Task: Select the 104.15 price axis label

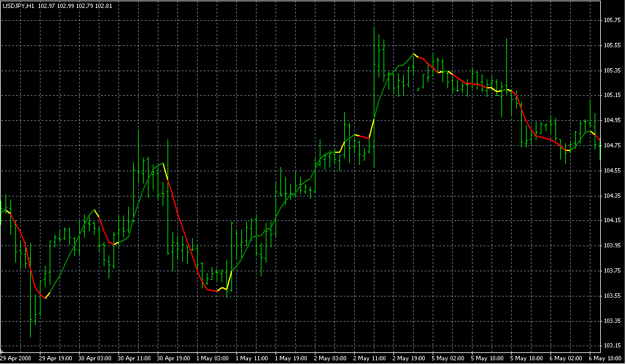Action: point(612,220)
